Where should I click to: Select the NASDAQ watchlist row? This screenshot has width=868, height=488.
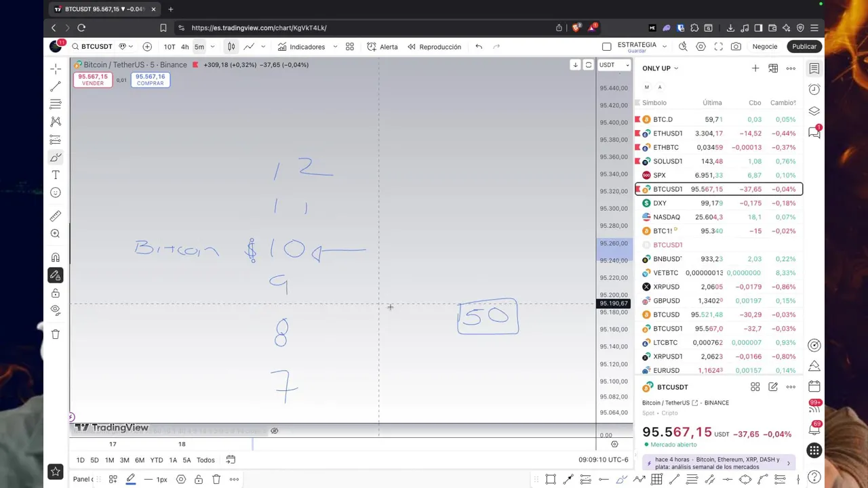(x=719, y=217)
